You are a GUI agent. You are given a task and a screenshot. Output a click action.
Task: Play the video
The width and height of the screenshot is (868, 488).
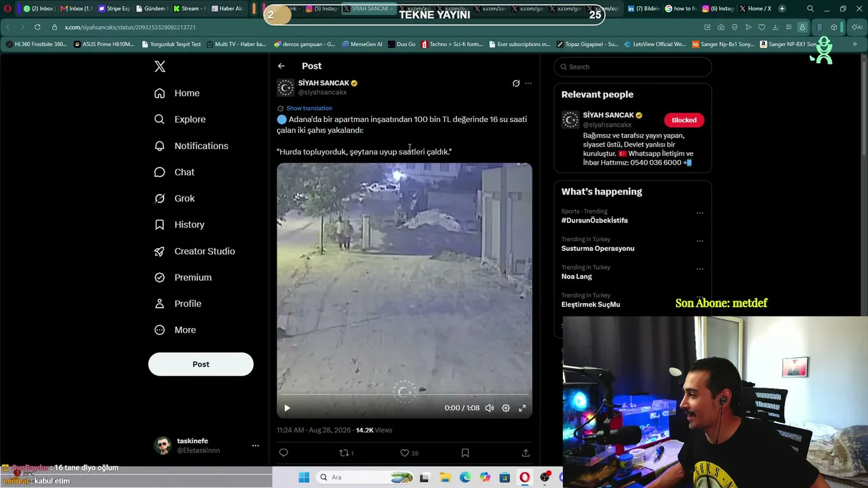[x=287, y=408]
